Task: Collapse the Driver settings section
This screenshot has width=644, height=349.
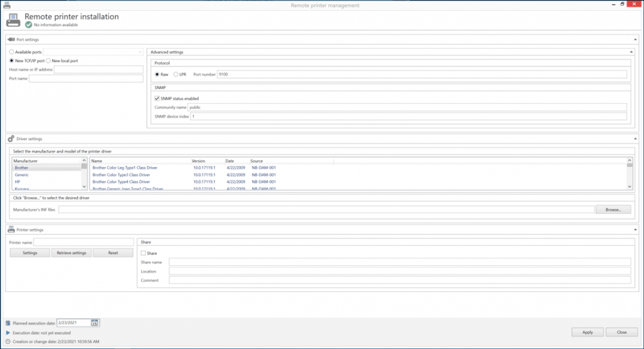Action: [635, 138]
